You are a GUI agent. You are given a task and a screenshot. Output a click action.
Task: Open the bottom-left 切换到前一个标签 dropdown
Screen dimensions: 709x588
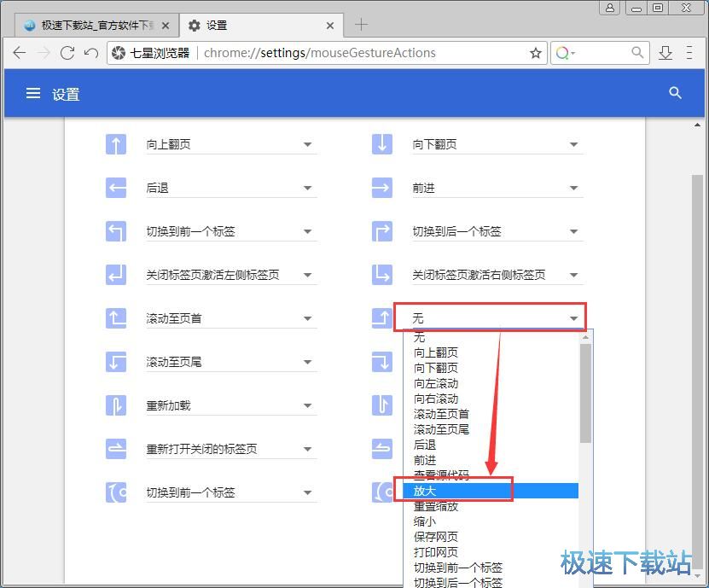tap(231, 492)
